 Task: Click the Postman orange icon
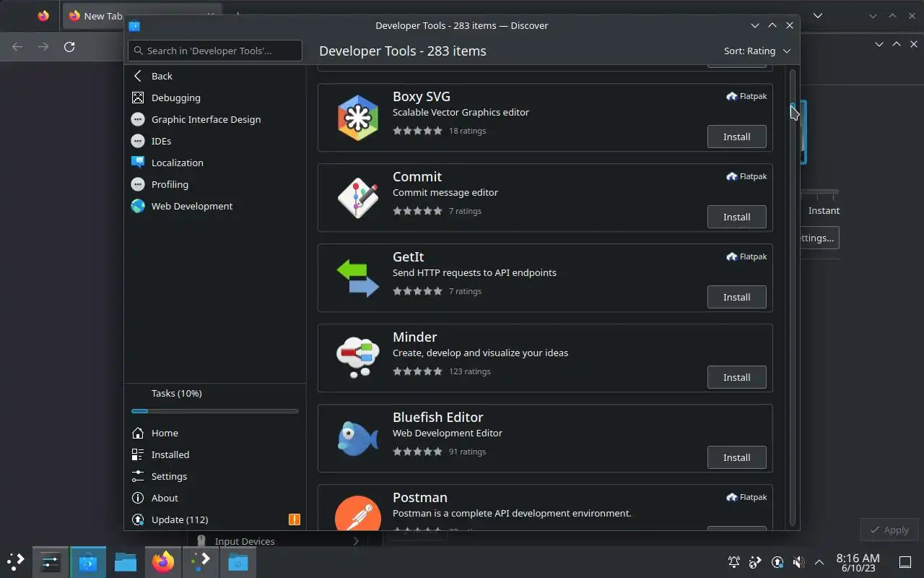(x=357, y=513)
